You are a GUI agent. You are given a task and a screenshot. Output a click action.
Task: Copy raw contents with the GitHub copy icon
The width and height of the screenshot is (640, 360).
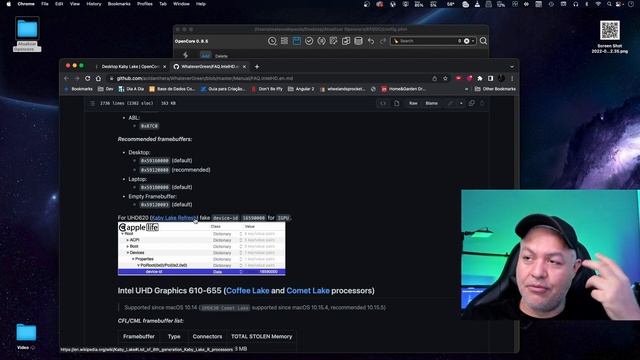click(471, 103)
